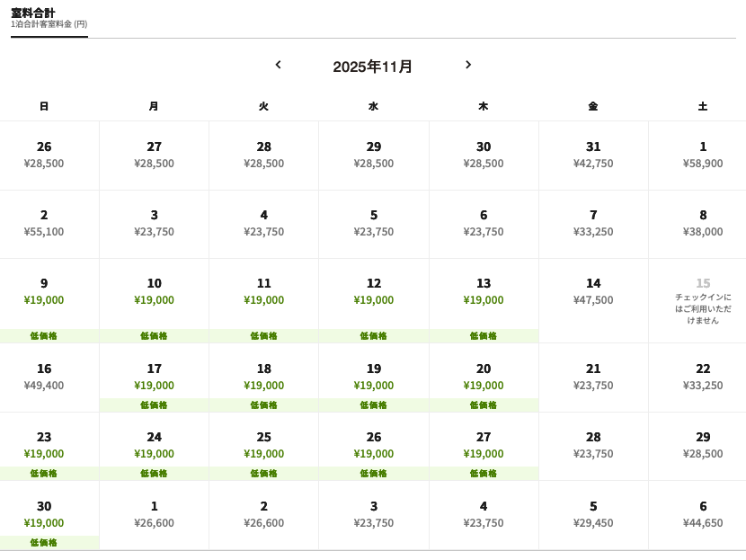Image resolution: width=746 pixels, height=560 pixels.
Task: Select December 5 at ¥29,450
Action: (592, 514)
